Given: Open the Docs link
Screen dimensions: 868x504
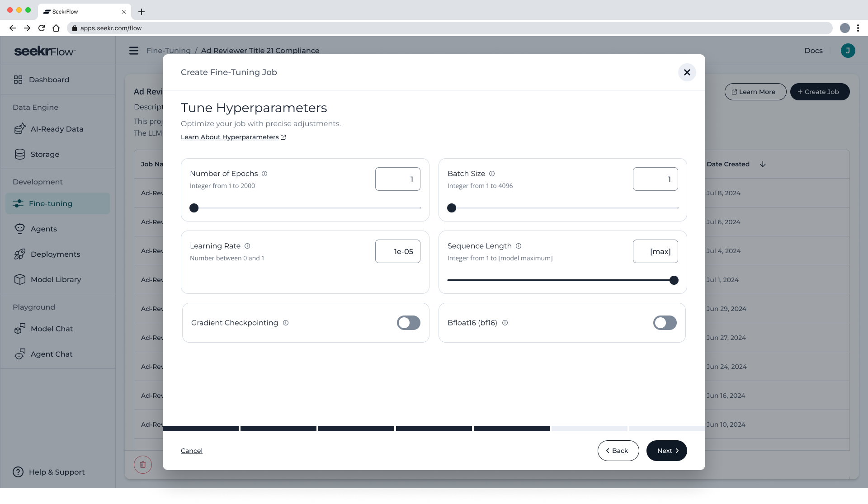Looking at the screenshot, I should pyautogui.click(x=813, y=51).
